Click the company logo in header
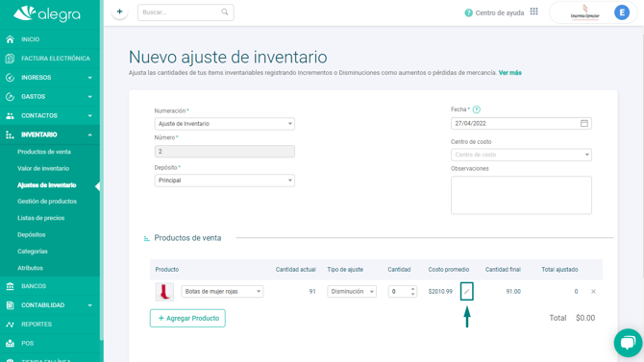The image size is (644, 362). click(584, 12)
